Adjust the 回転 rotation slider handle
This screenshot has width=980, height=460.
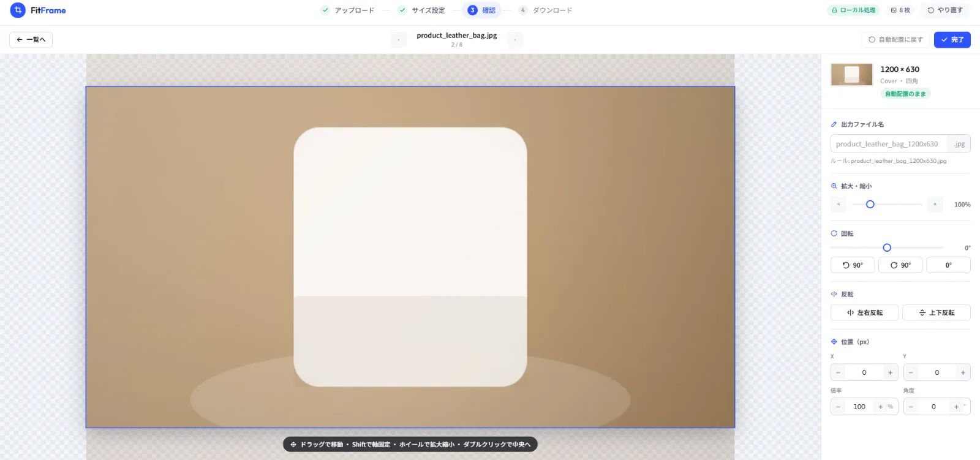click(887, 248)
